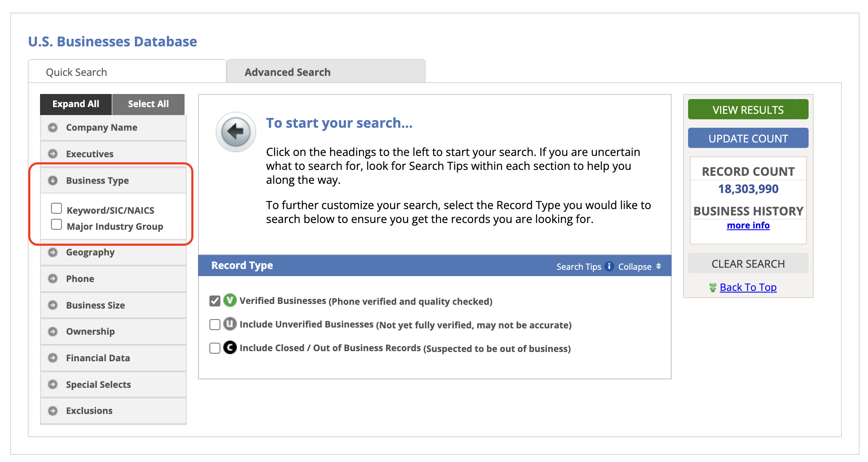Click the blue UPDATE COUNT button

[748, 138]
